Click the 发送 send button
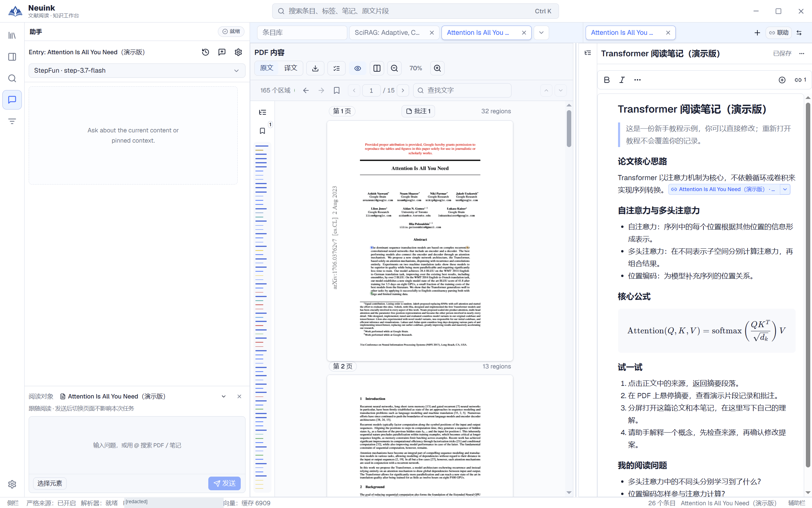The width and height of the screenshot is (812, 508). [x=224, y=483]
